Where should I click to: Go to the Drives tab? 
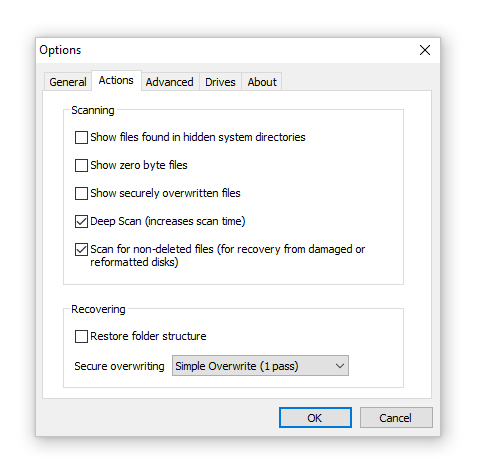[x=220, y=82]
